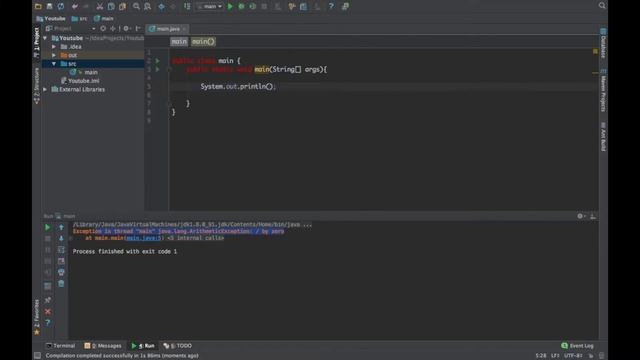Click Search Everywhere magnifier at top right
Viewport: 640px width, 360px height.
(602, 5)
